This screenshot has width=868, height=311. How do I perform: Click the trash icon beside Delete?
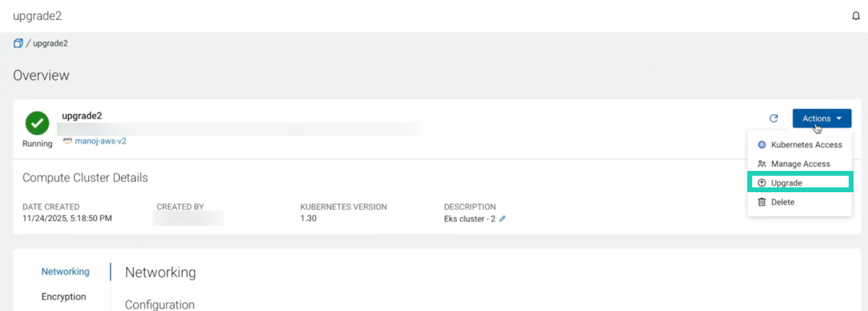[x=761, y=202]
